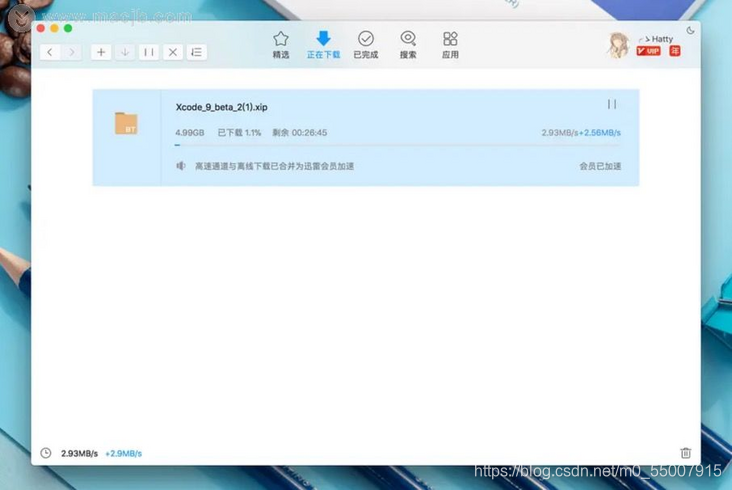The width and height of the screenshot is (732, 490).
Task: Click the red 年 annual member badge
Action: (x=675, y=51)
